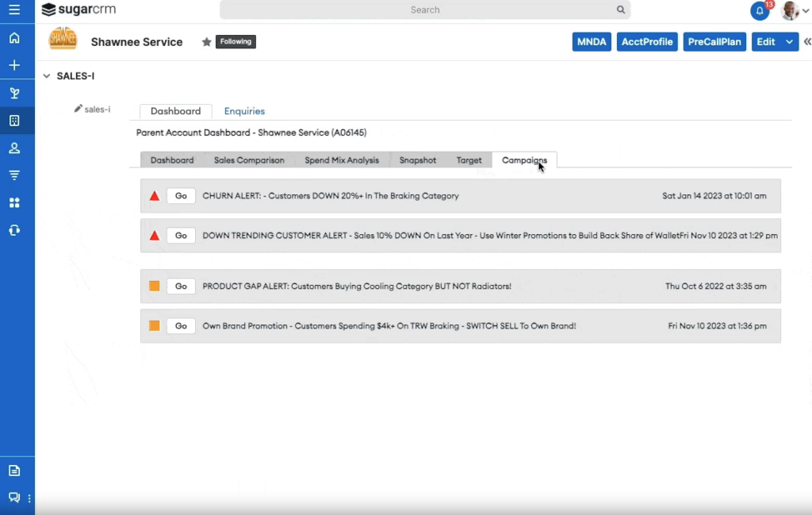Open the Enquiries tab
Viewport: 812px width, 515px height.
click(244, 112)
